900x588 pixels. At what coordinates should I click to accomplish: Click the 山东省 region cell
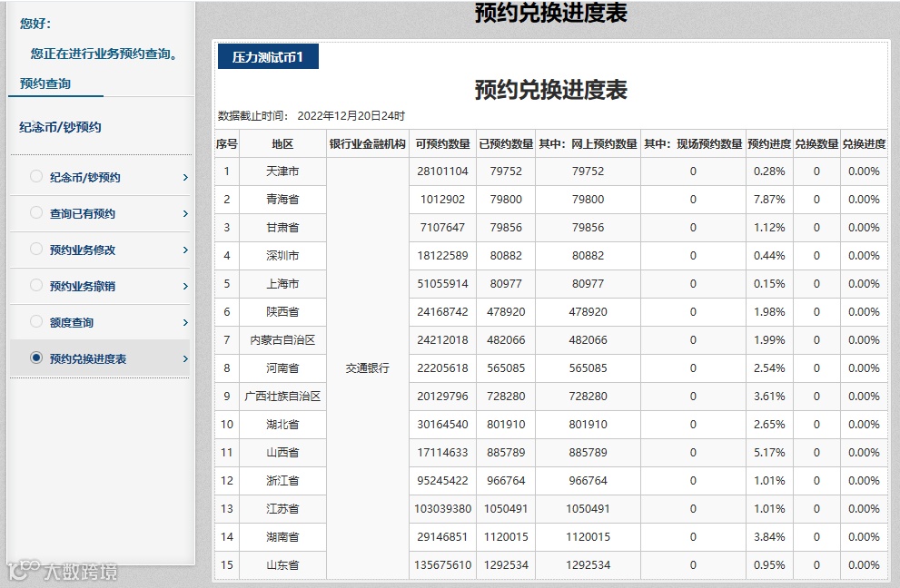[x=282, y=564]
